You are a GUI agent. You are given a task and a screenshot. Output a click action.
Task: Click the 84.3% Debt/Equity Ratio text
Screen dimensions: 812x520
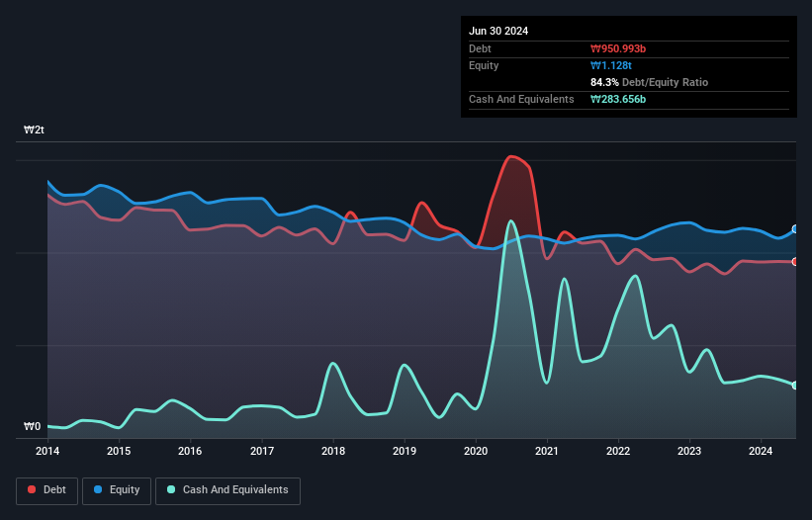[649, 82]
